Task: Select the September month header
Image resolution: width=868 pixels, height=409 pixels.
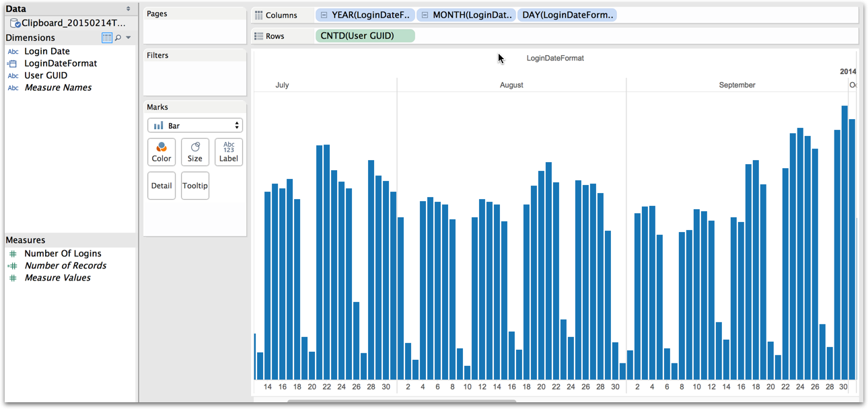Action: click(737, 85)
